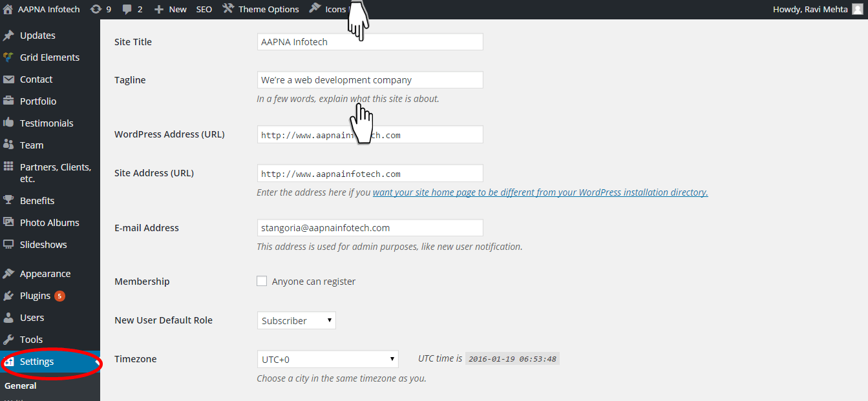Open Testimonials in the sidebar
868x401 pixels.
pyautogui.click(x=47, y=123)
